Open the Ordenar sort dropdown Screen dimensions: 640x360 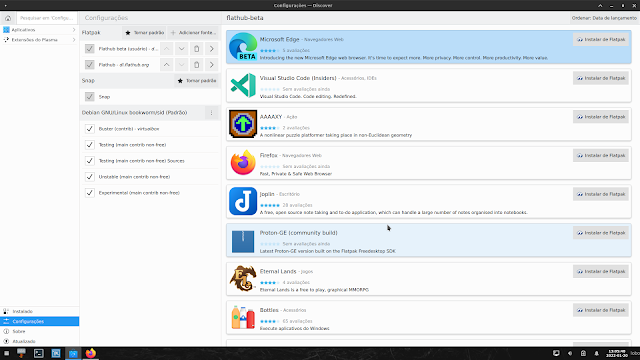tap(604, 18)
